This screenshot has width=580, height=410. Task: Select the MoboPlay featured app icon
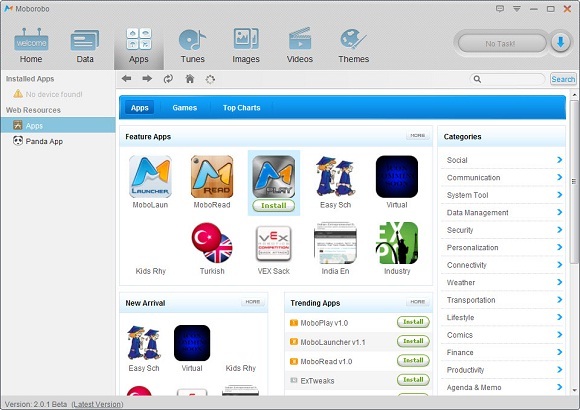(274, 177)
